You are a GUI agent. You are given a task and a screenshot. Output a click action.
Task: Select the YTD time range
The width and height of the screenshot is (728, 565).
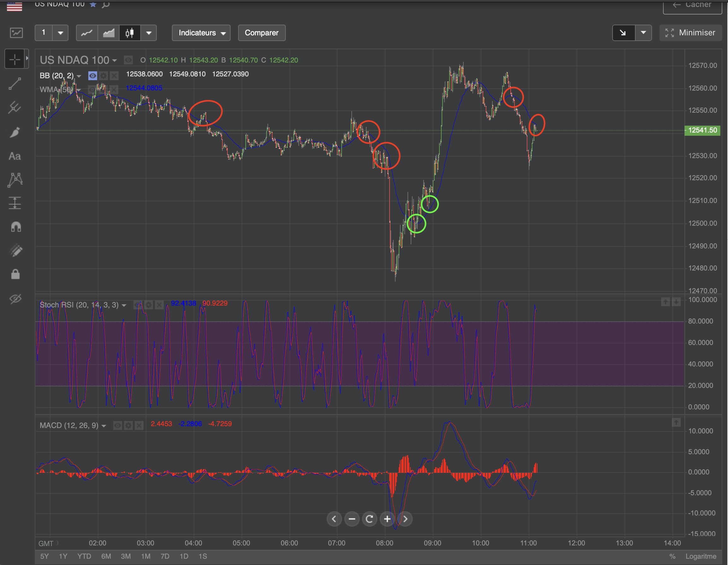pos(84,556)
